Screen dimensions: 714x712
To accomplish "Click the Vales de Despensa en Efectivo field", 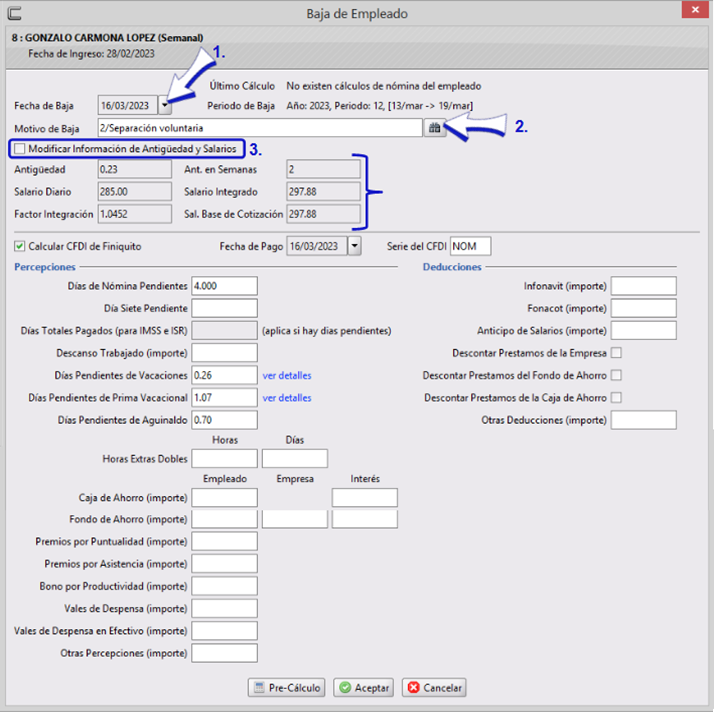I will tap(224, 631).
